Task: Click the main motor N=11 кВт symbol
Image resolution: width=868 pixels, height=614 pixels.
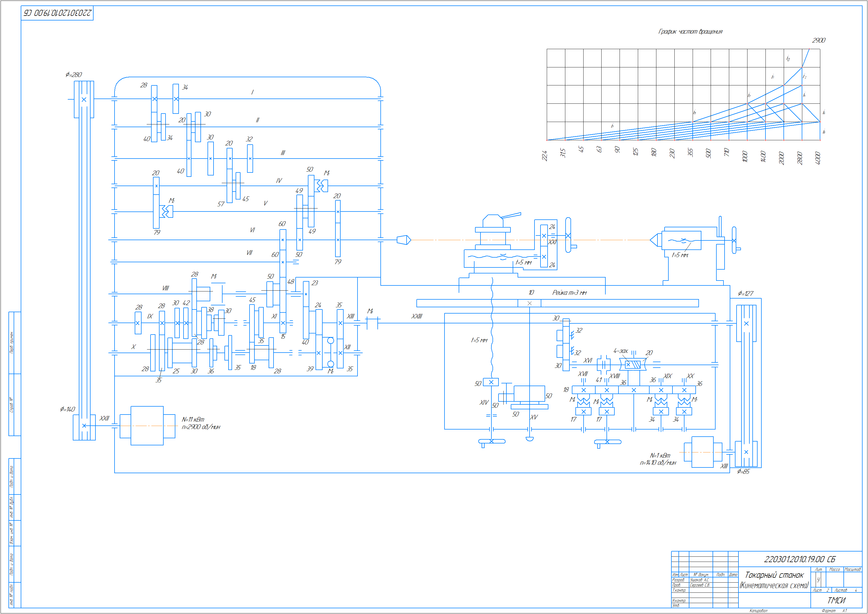Action: pyautogui.click(x=147, y=426)
